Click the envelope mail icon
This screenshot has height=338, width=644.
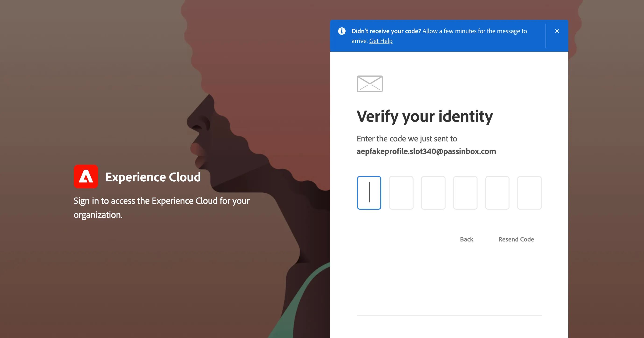point(370,84)
